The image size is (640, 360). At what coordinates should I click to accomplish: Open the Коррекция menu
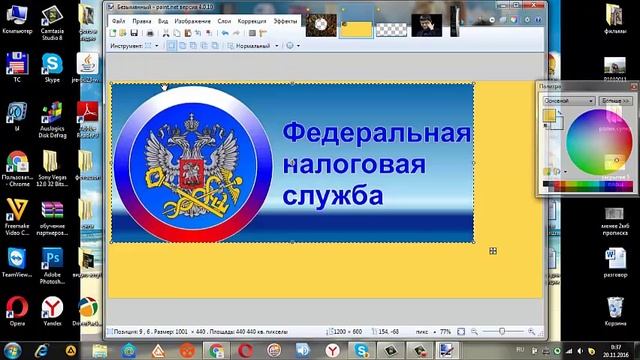(x=252, y=21)
